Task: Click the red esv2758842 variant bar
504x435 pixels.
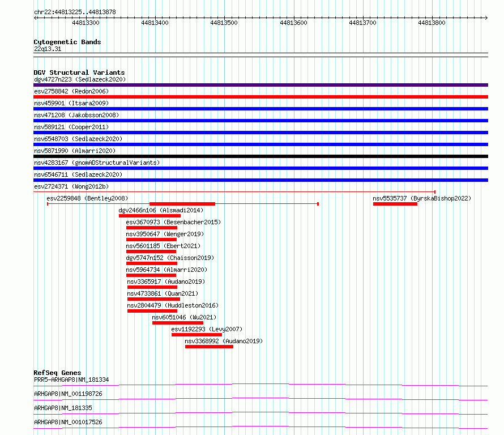Action: click(x=260, y=97)
